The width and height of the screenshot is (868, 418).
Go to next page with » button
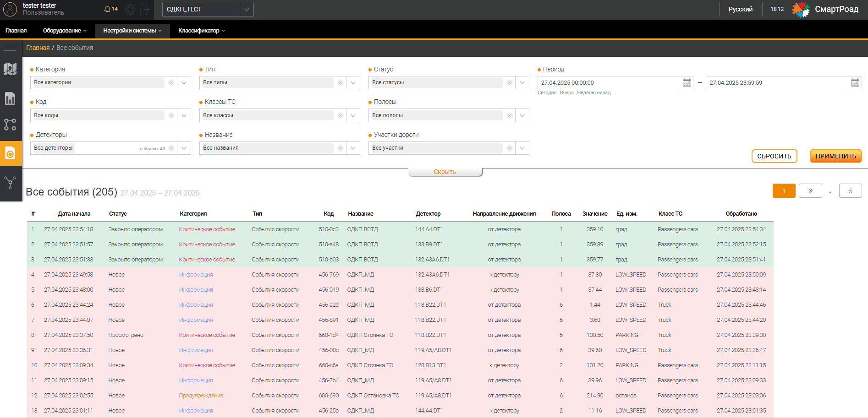(x=810, y=191)
